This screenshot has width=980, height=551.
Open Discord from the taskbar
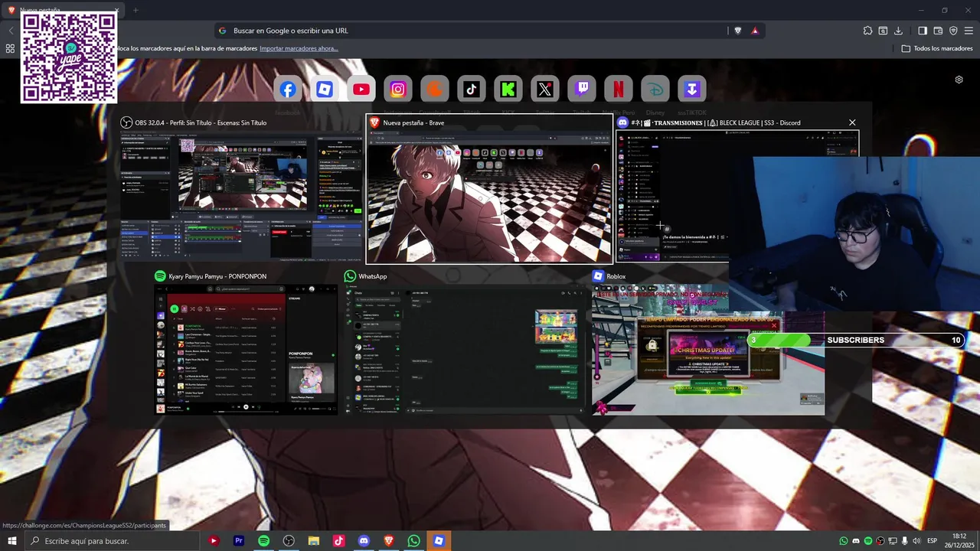pyautogui.click(x=364, y=541)
